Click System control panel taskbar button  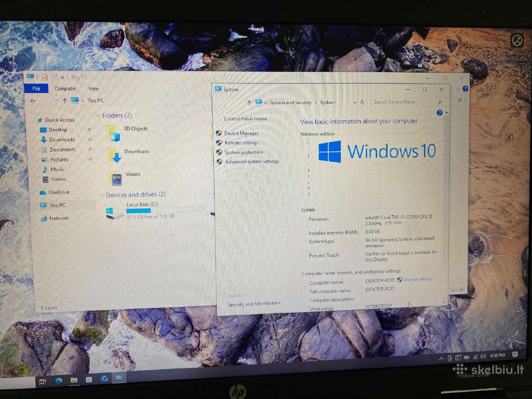coord(119,378)
